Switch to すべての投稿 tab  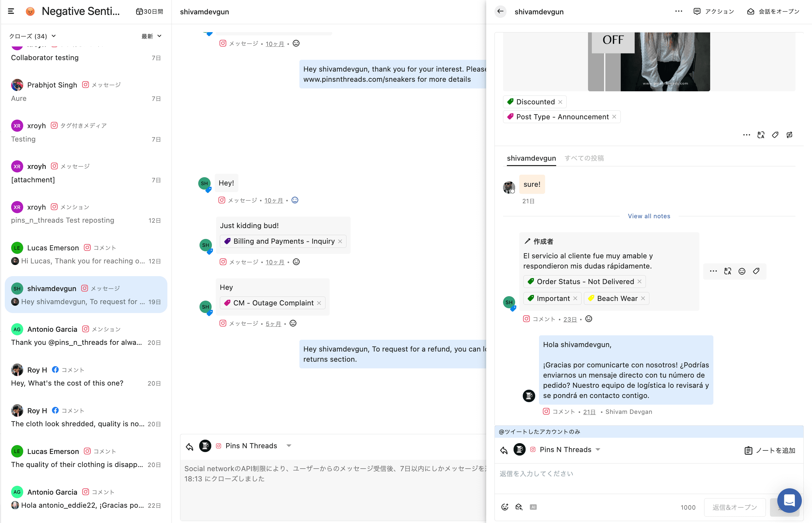pyautogui.click(x=584, y=158)
